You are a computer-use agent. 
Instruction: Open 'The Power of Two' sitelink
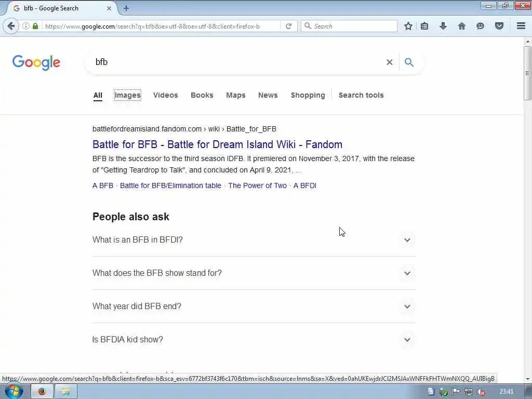[257, 185]
